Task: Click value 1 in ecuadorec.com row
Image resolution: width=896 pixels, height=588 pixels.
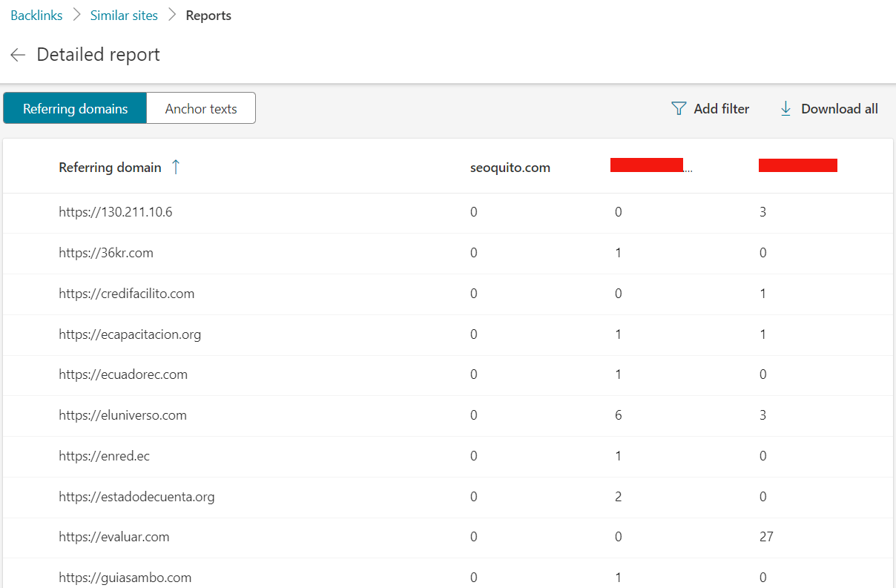Action: pos(619,374)
